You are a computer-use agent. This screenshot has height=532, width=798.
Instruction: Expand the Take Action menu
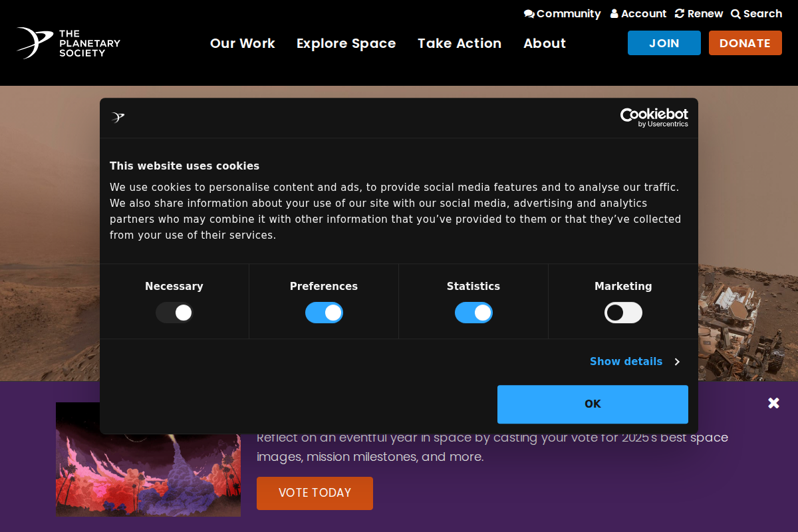point(459,43)
